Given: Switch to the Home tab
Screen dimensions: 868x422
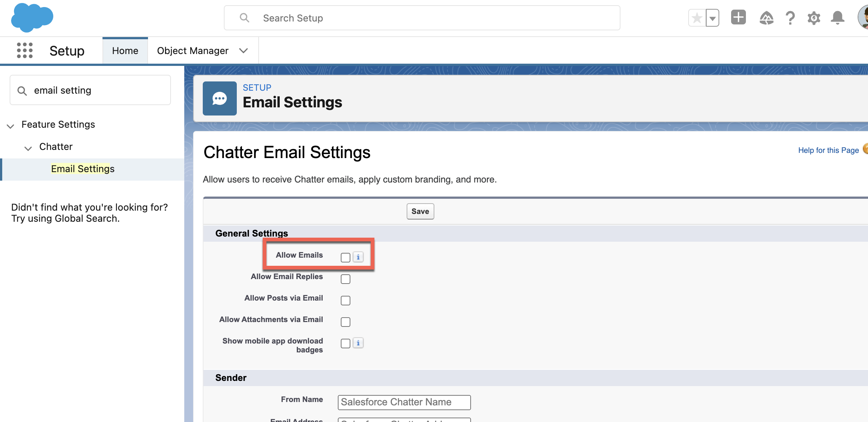Looking at the screenshot, I should [x=125, y=51].
